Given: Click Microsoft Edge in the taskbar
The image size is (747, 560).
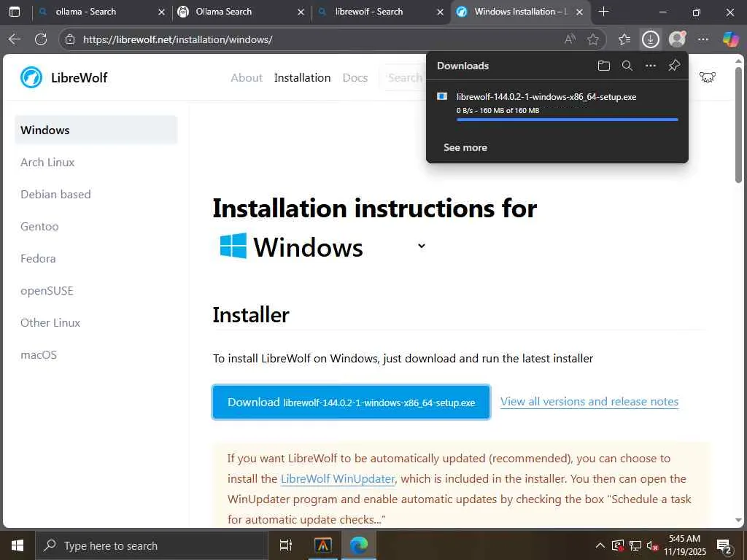Looking at the screenshot, I should click(x=359, y=545).
